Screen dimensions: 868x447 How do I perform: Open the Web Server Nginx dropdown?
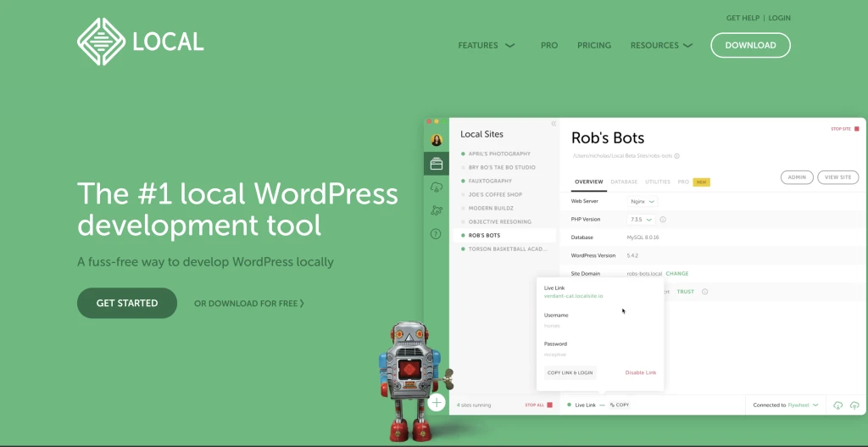pos(643,202)
